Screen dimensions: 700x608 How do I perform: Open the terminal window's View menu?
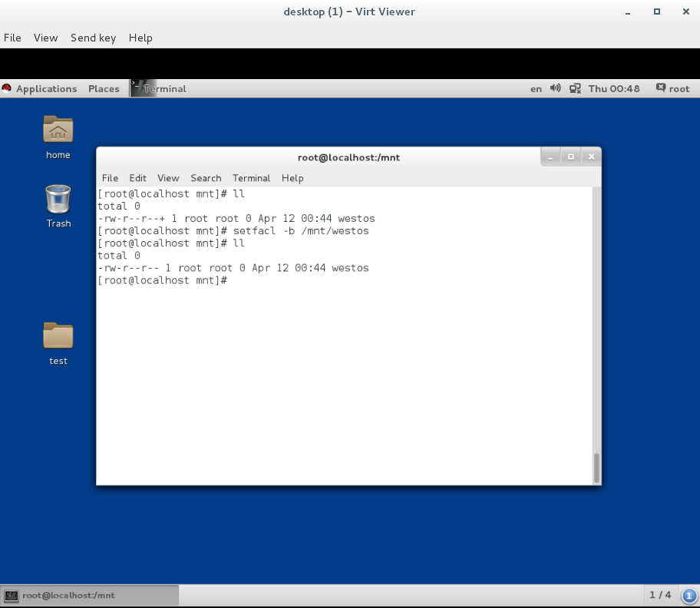coord(168,178)
